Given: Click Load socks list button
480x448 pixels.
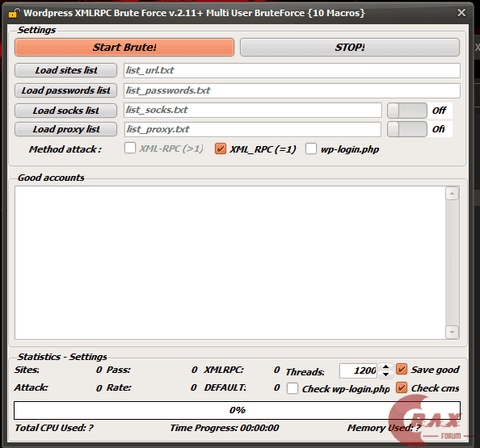Looking at the screenshot, I should click(x=65, y=111).
